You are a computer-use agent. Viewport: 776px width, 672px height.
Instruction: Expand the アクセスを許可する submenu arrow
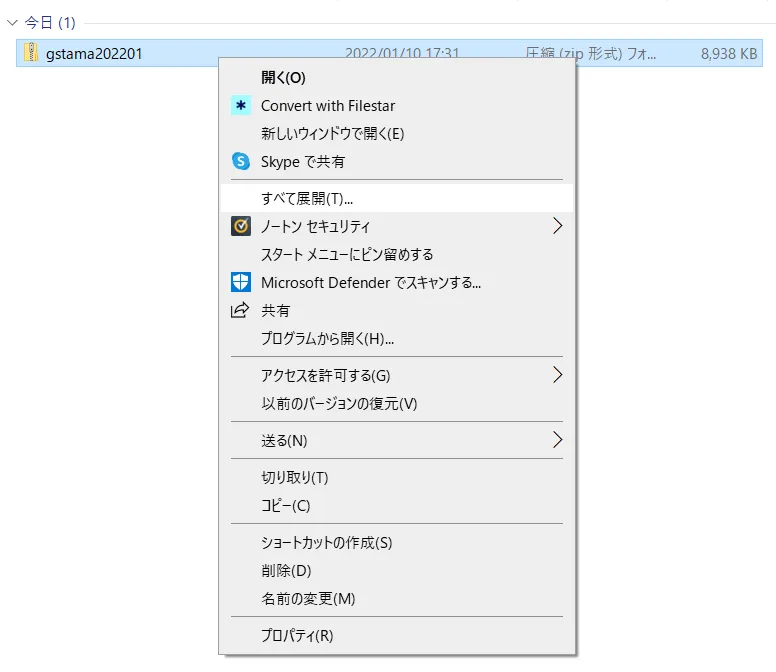click(557, 376)
